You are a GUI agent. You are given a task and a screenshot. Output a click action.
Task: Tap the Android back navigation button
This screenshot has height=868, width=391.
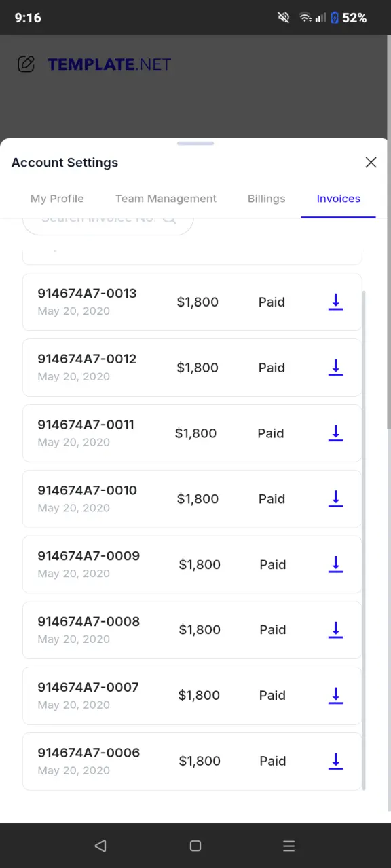100,846
